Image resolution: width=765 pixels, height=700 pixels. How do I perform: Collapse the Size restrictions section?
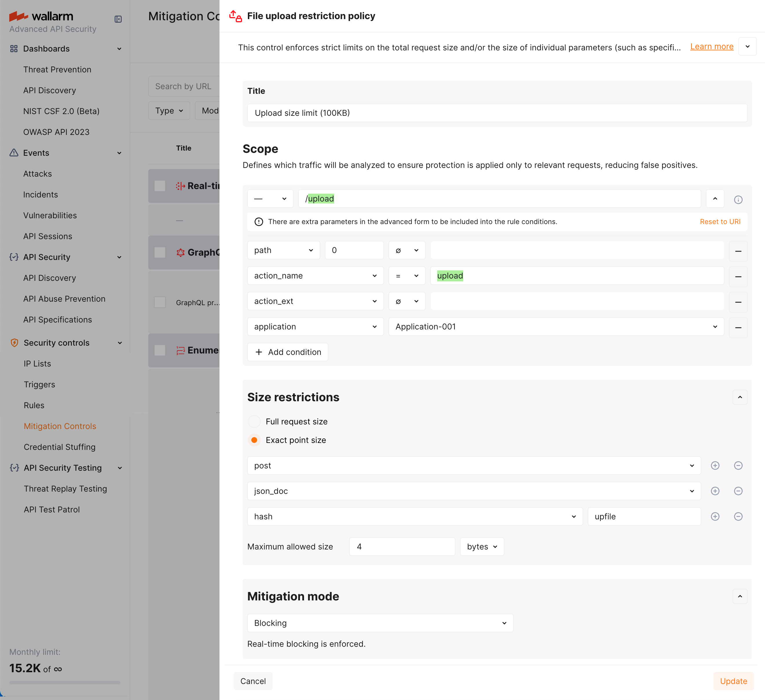coord(740,397)
